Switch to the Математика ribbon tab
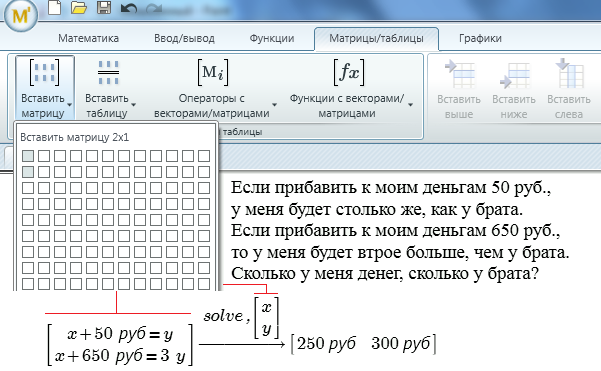Viewport: 601px width, 371px height. pos(89,38)
